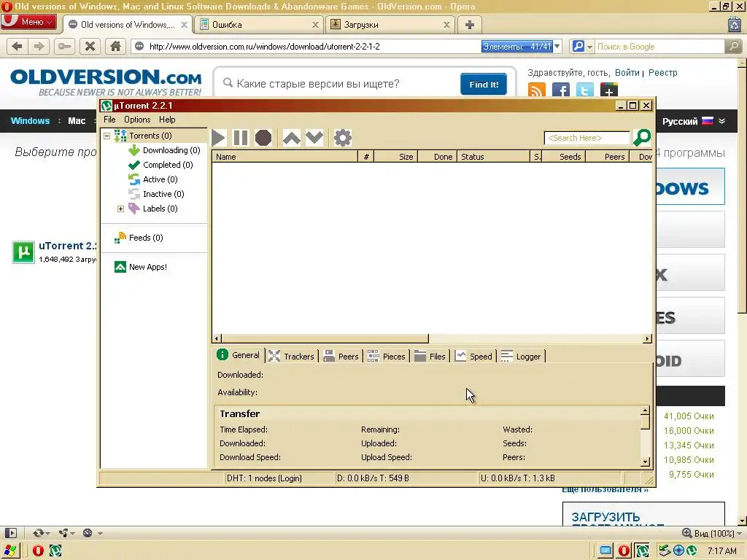Click the Войти link on OldVersion

click(x=627, y=73)
